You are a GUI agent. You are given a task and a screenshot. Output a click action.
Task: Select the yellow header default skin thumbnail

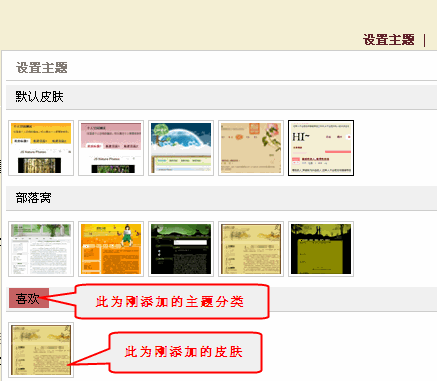click(x=41, y=148)
